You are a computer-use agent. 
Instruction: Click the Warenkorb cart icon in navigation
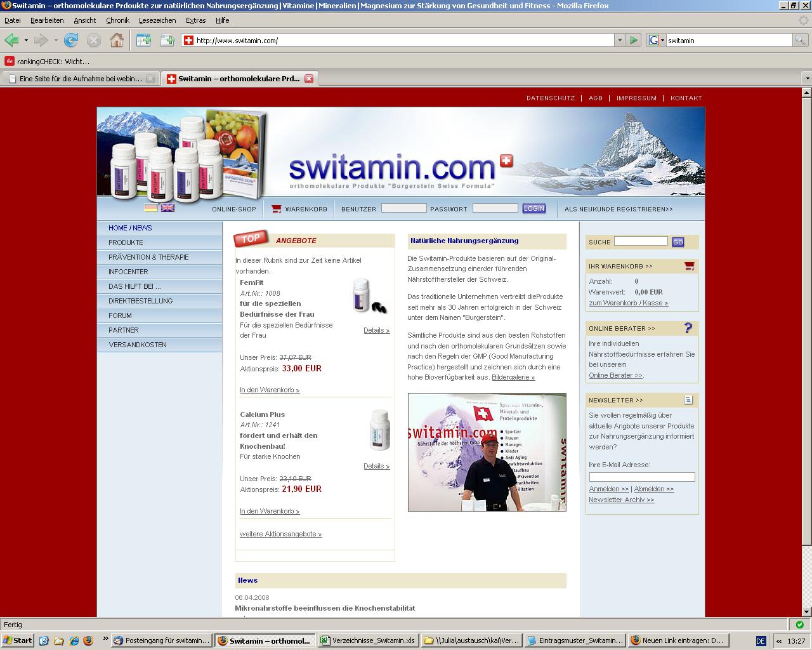[x=276, y=209]
